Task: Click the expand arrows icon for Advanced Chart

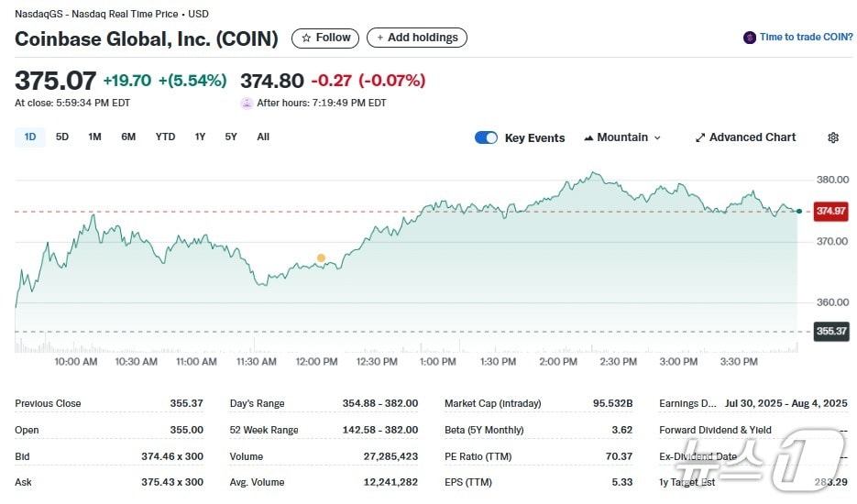Action: pos(700,137)
